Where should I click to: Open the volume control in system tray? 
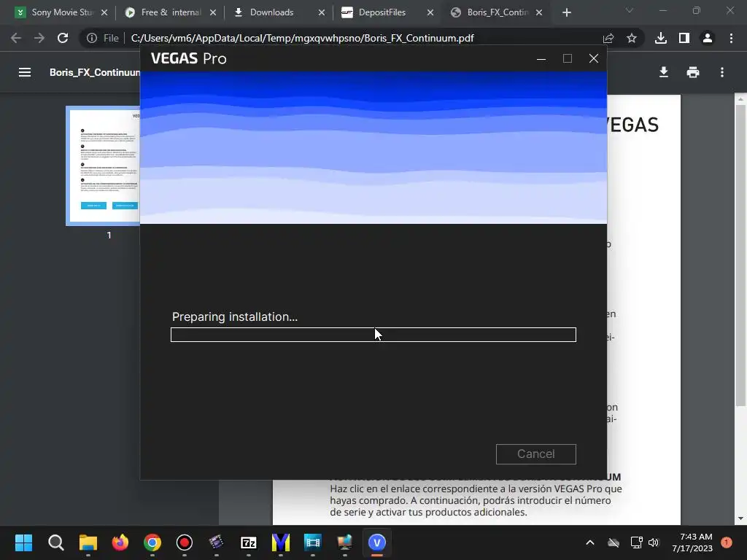654,542
